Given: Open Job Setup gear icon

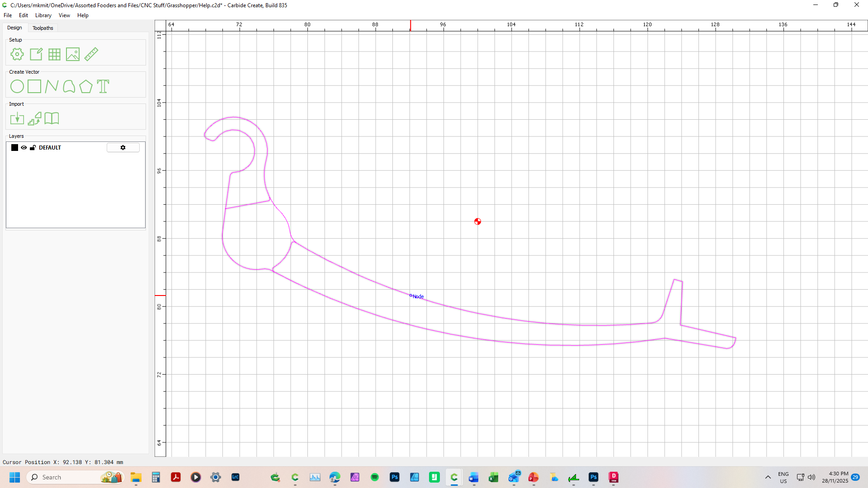Looking at the screenshot, I should pos(17,54).
